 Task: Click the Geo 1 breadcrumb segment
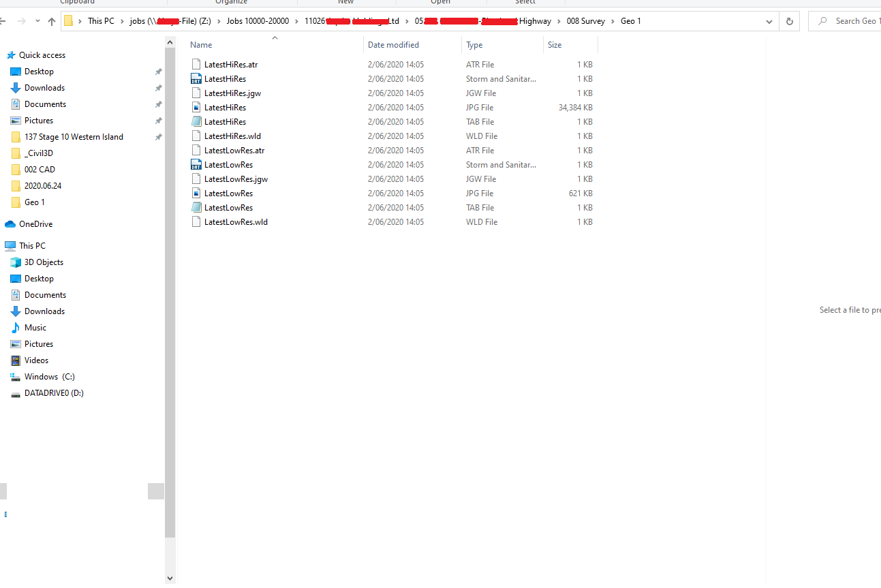coord(630,21)
